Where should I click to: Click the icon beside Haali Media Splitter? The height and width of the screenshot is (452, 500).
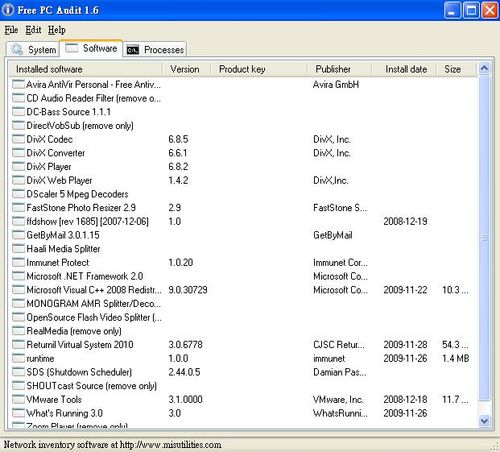pos(18,248)
